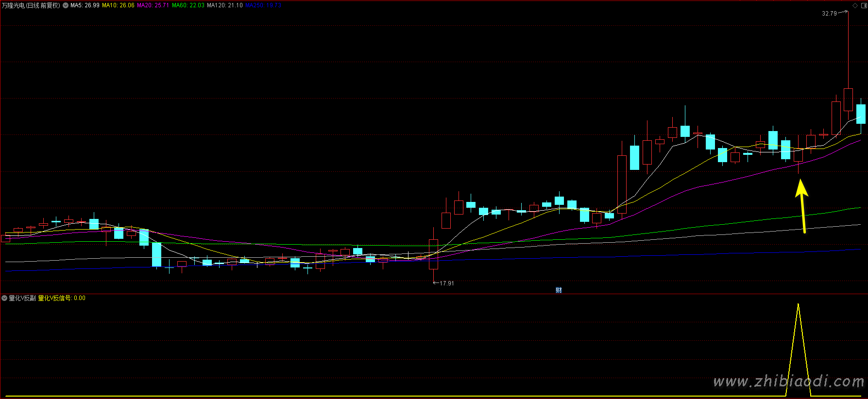This screenshot has height=399, width=868.
Task: Select the yellow MA10: 26.06 label
Action: (x=118, y=5)
